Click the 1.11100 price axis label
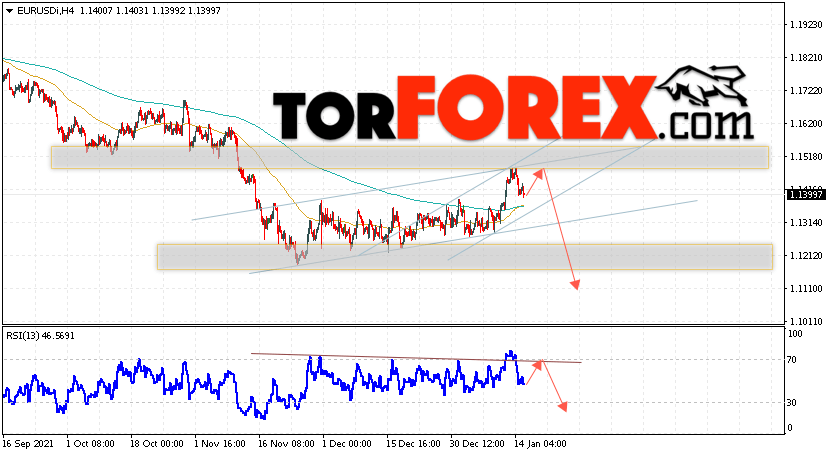Image resolution: width=830 pixels, height=455 pixels. pos(806,288)
